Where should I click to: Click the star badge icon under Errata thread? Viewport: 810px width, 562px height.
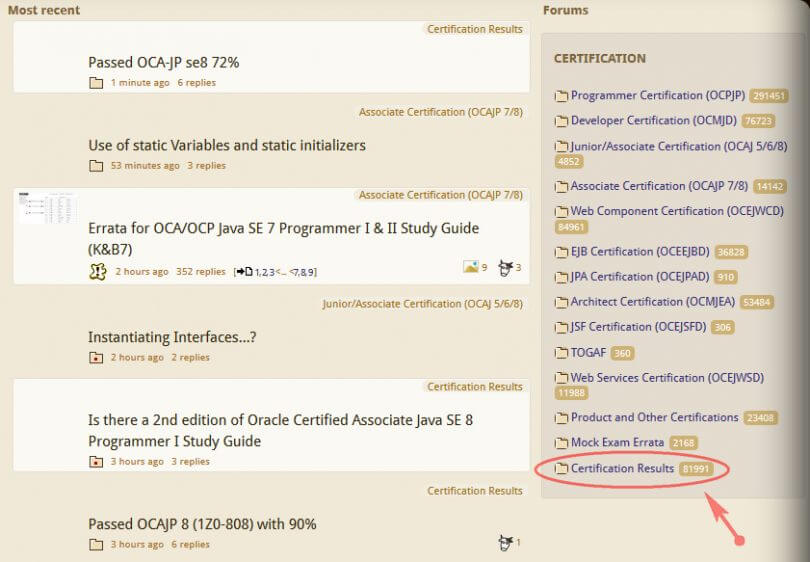coord(97,271)
